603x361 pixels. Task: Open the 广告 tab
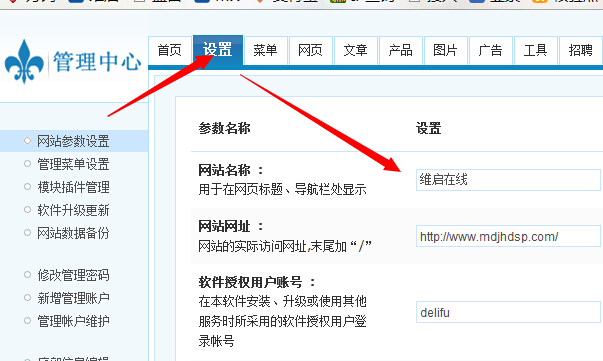point(490,50)
